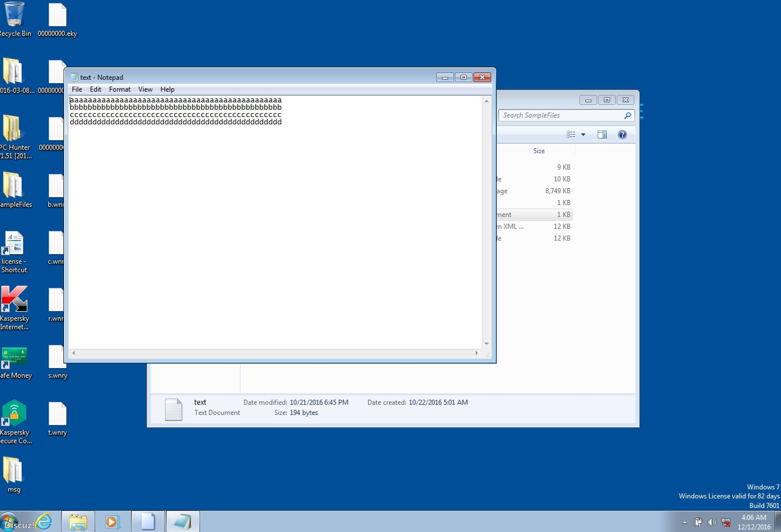Image resolution: width=781 pixels, height=532 pixels.
Task: Open Windows Media Player from the taskbar
Action: [x=112, y=522]
